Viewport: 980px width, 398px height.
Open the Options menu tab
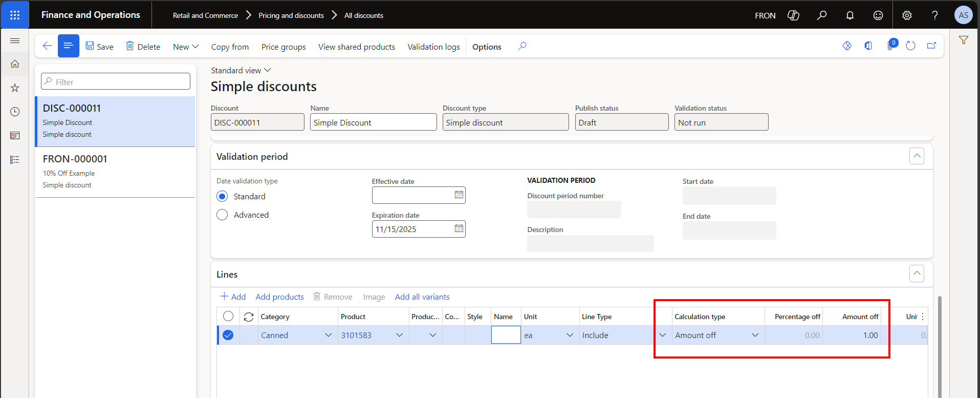tap(486, 47)
